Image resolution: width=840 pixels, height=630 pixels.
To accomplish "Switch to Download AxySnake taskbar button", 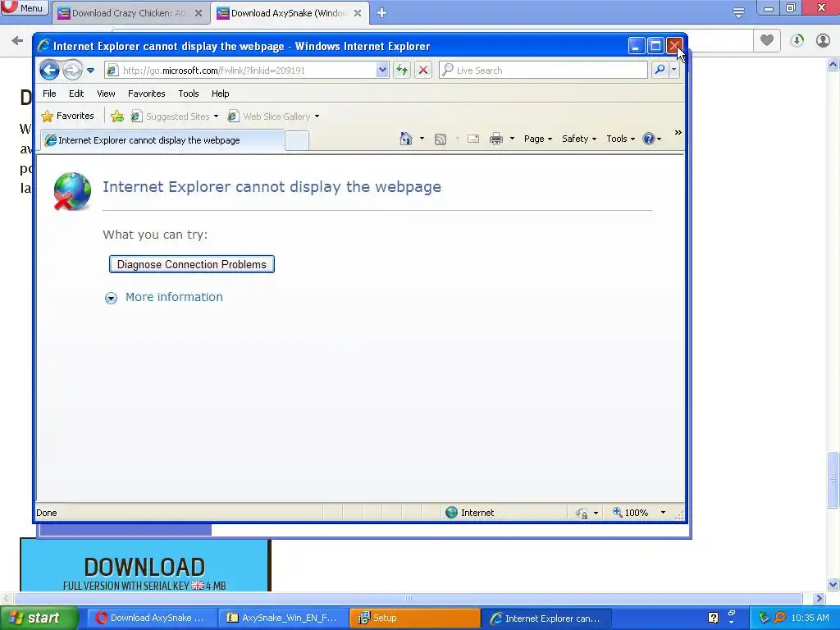I will [x=152, y=619].
